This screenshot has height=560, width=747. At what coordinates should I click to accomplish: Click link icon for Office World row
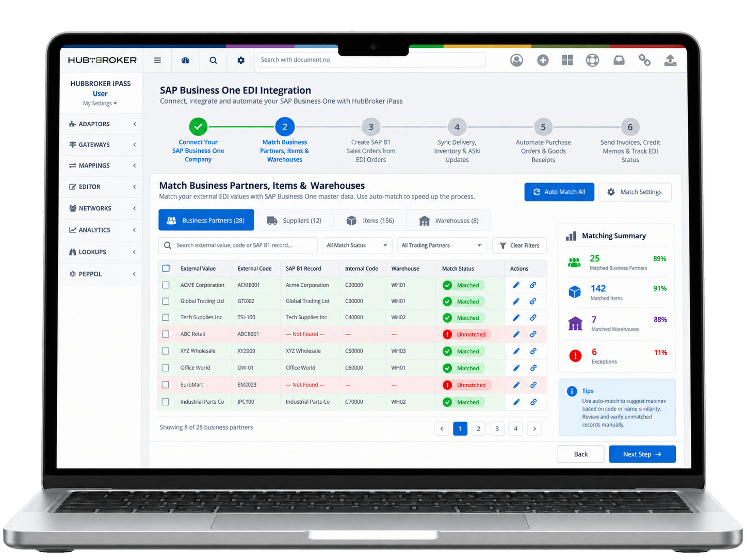pos(533,368)
